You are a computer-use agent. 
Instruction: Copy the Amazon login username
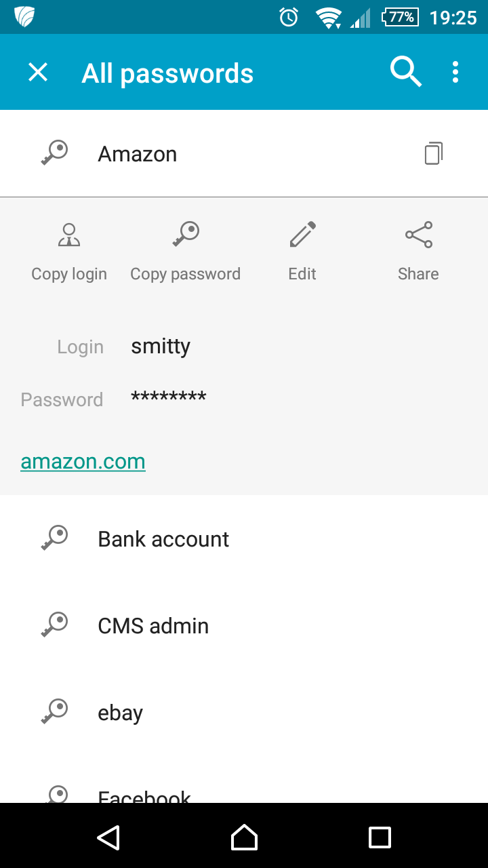[x=69, y=252]
